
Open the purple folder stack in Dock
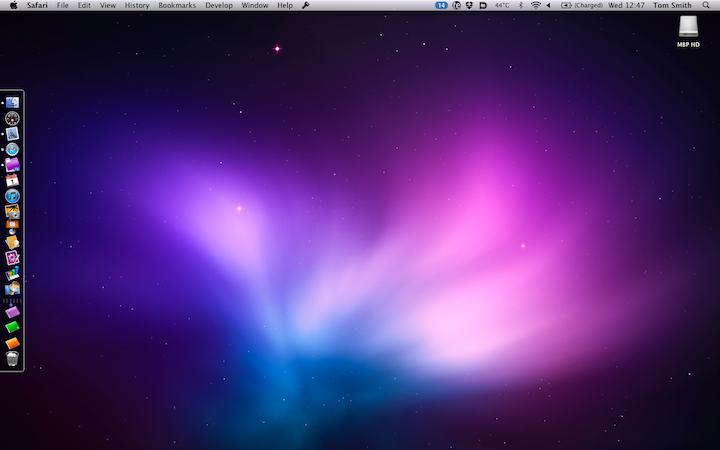pos(12,312)
